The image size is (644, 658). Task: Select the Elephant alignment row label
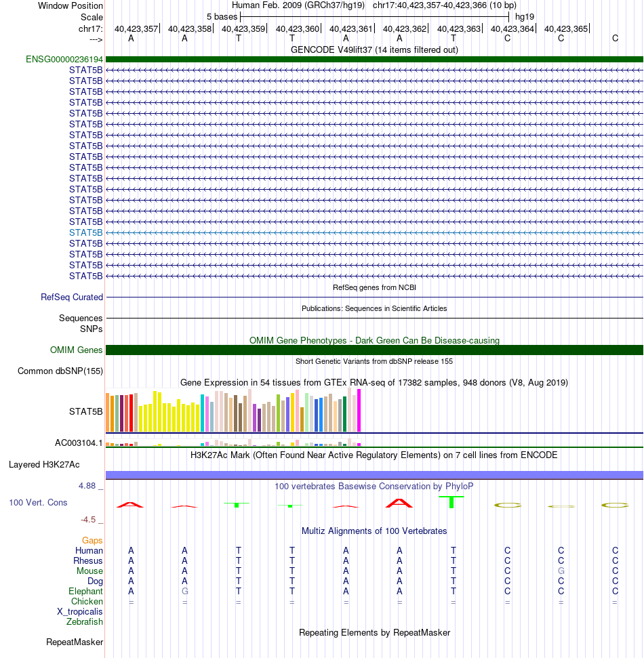point(85,592)
